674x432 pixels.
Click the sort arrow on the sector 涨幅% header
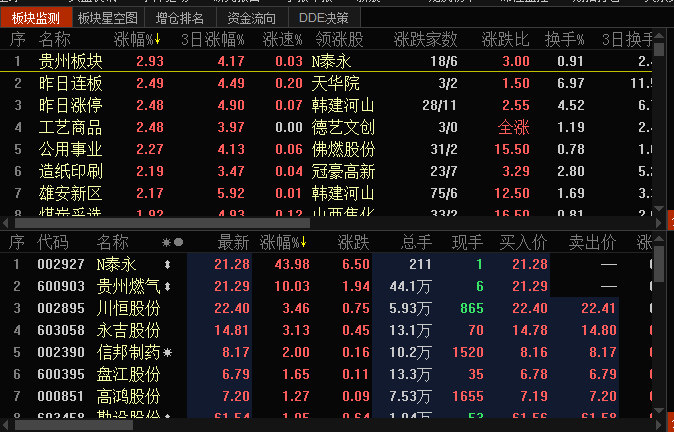[157, 40]
